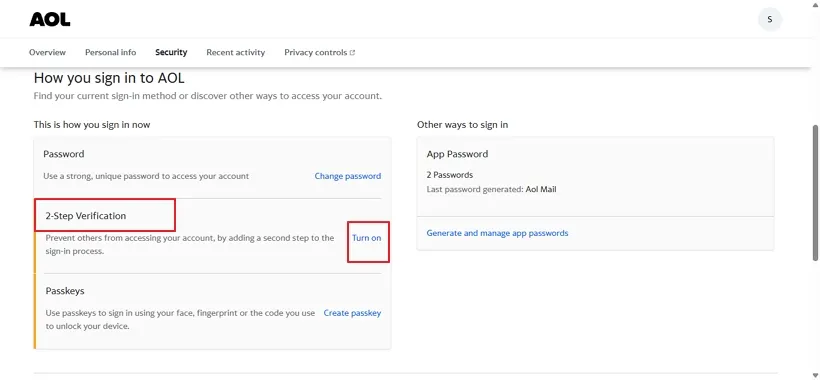Click the 'This is how you sign in now' label
This screenshot has width=820, height=380.
pos(92,125)
